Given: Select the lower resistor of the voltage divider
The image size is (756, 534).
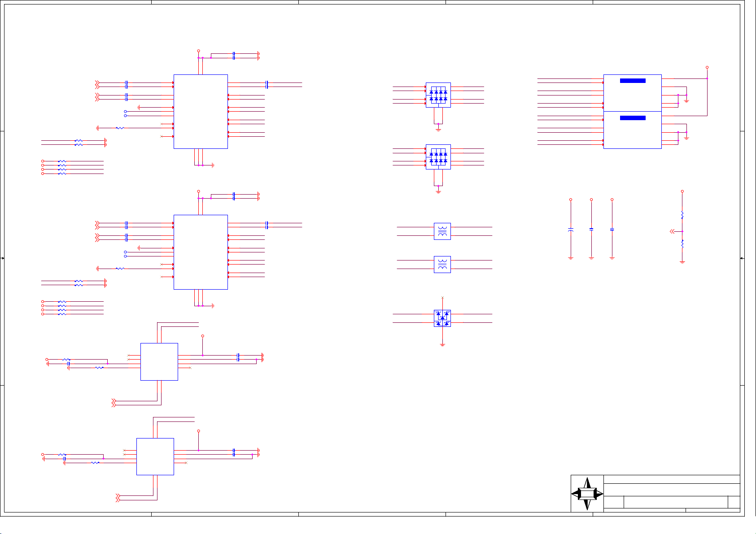Looking at the screenshot, I should [682, 244].
